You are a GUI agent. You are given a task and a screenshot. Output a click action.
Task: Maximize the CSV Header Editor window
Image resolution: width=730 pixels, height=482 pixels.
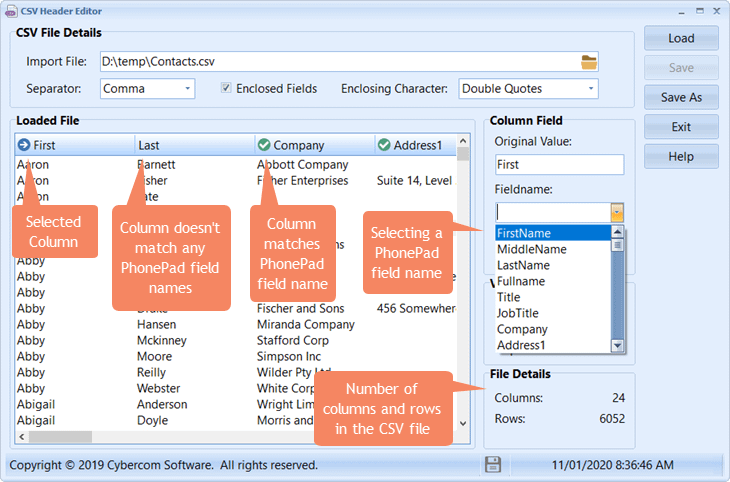tap(700, 11)
